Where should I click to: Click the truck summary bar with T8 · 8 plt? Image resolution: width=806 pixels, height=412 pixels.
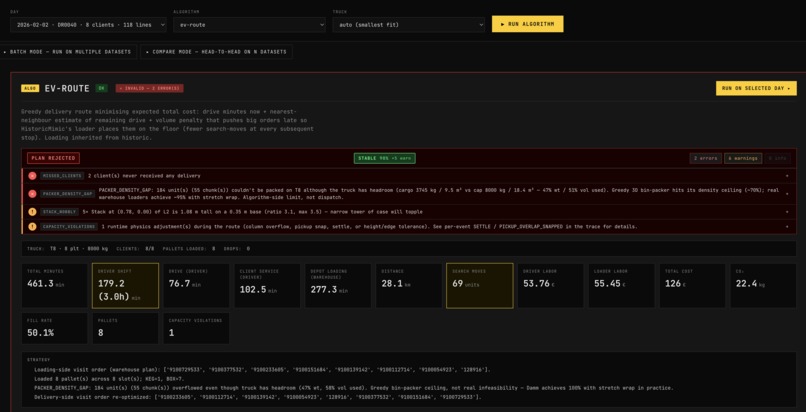(409, 249)
